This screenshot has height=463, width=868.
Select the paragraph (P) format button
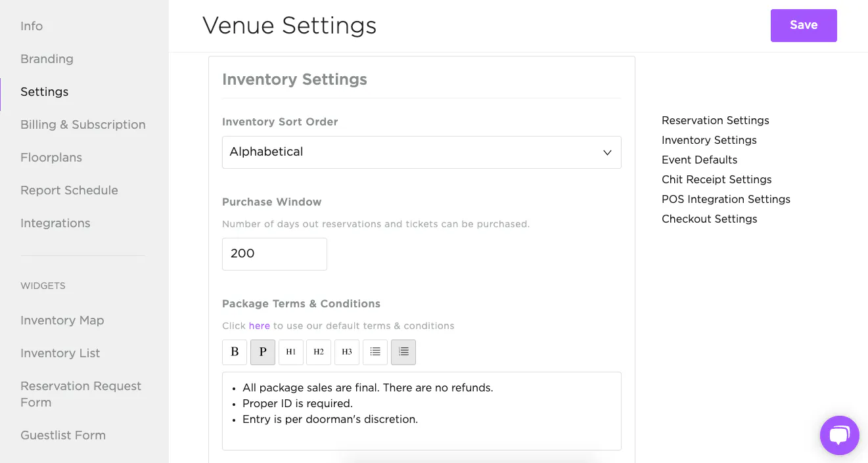click(263, 352)
